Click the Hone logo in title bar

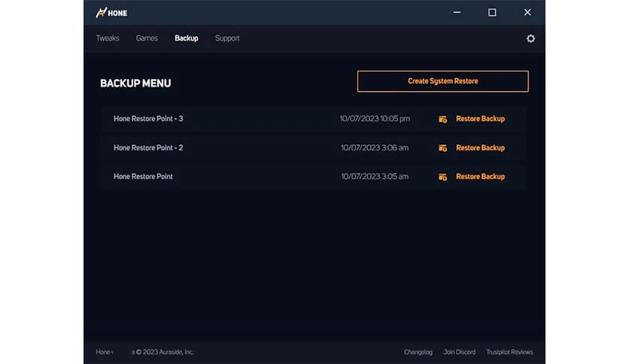[111, 13]
